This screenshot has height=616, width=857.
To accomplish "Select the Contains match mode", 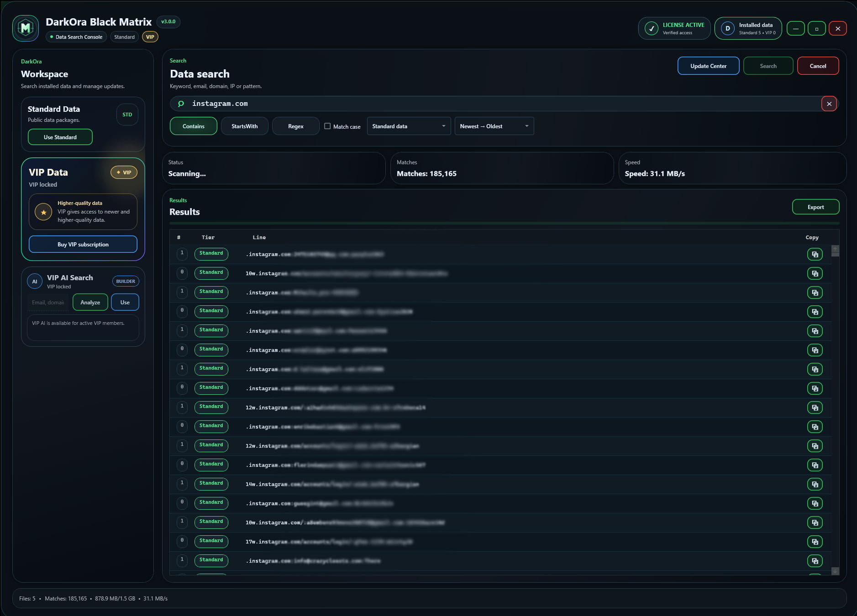I will point(194,126).
